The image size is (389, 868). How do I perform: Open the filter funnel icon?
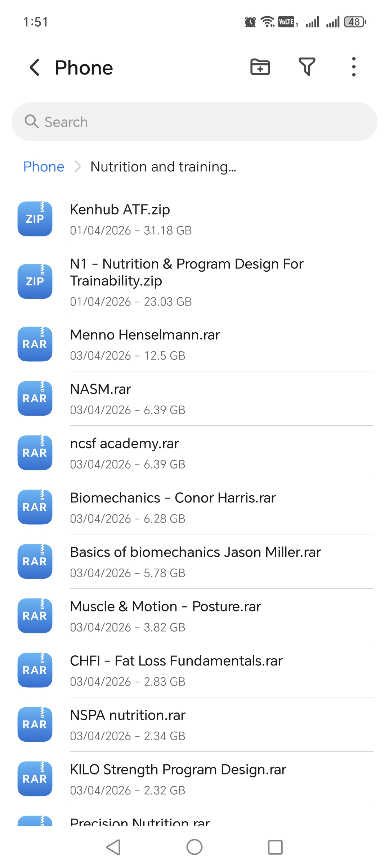pyautogui.click(x=307, y=67)
